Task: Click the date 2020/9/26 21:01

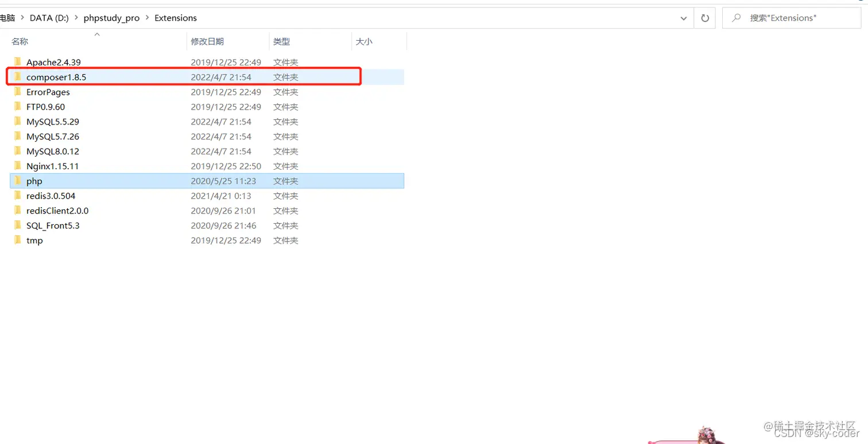Action: tap(223, 211)
